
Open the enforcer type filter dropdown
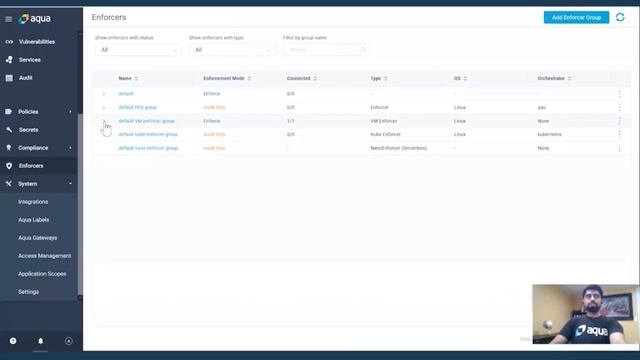(232, 50)
